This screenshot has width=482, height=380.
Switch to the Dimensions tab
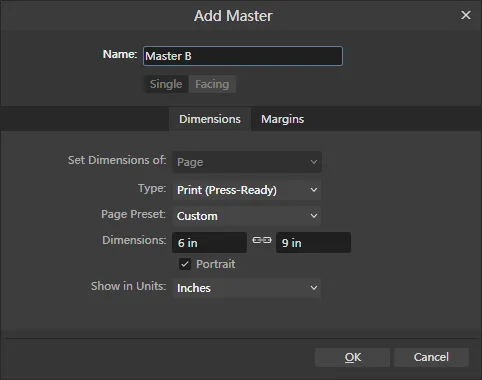[x=210, y=119]
